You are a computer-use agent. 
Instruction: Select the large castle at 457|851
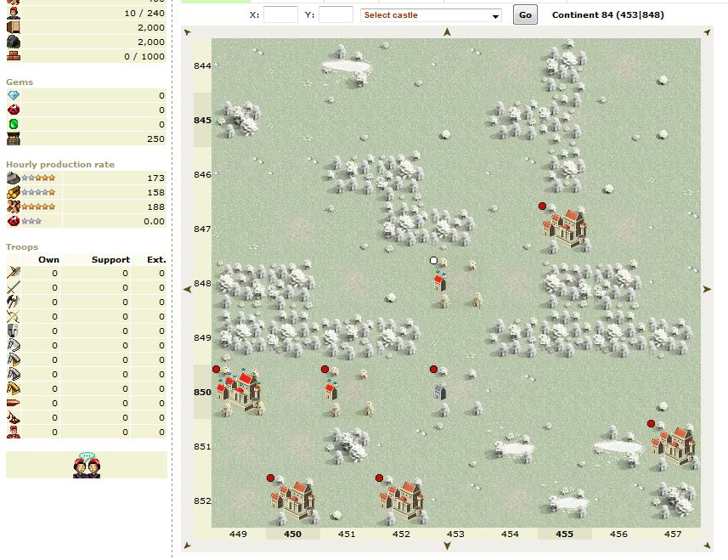tap(674, 445)
